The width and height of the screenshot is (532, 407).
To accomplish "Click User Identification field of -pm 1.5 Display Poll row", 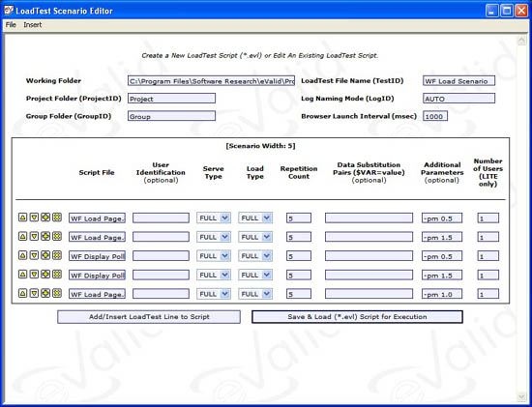I will [x=161, y=276].
